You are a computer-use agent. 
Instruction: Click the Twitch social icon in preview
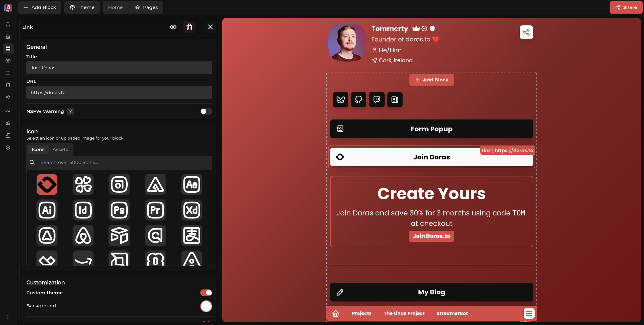point(377,100)
